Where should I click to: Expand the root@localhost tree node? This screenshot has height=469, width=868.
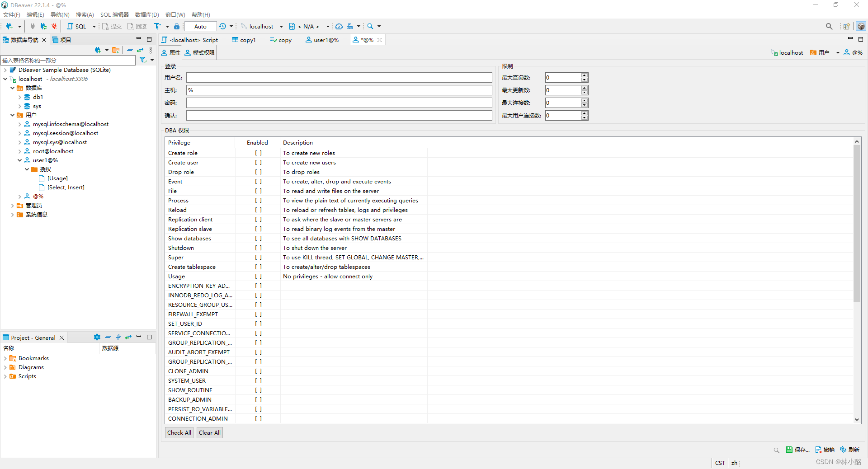pyautogui.click(x=19, y=151)
